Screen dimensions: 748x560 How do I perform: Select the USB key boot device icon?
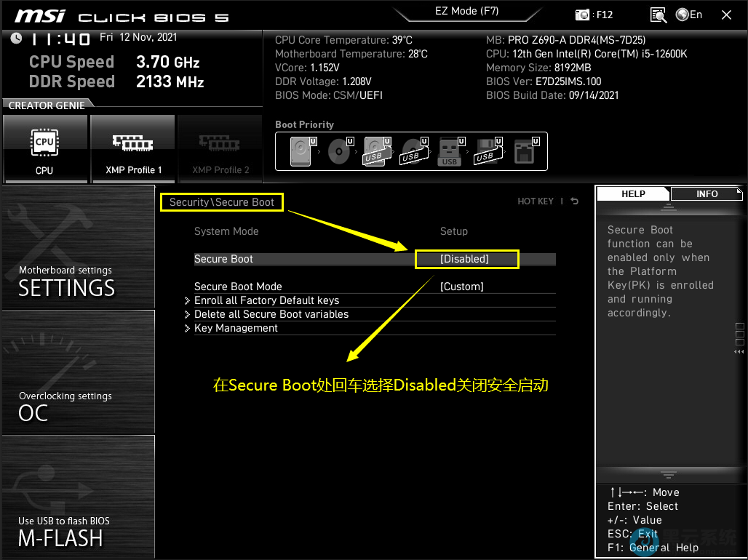tap(450, 151)
